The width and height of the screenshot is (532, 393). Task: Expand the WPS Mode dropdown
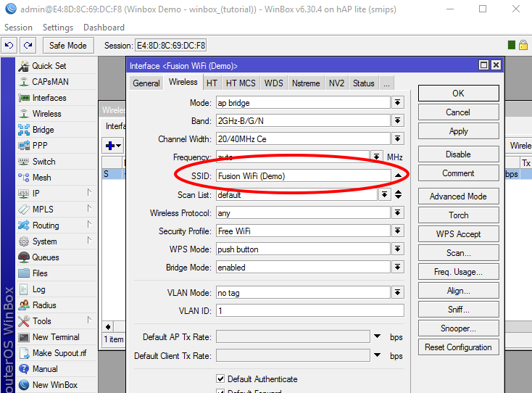(x=398, y=249)
